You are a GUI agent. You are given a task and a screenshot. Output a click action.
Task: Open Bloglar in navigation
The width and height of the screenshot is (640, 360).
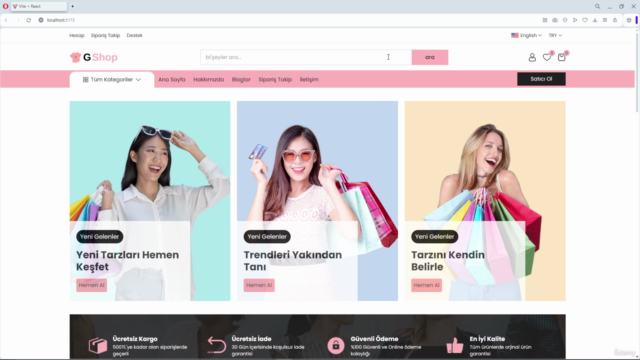[x=241, y=80]
